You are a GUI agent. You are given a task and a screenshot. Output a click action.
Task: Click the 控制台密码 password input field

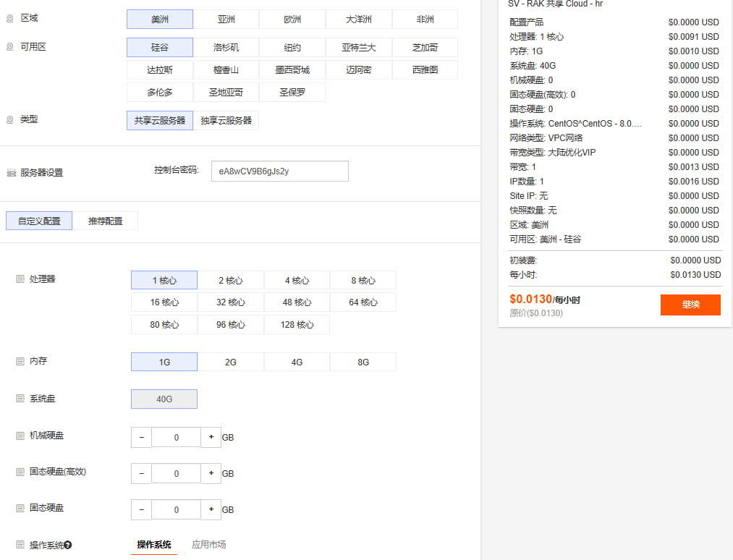(x=279, y=171)
